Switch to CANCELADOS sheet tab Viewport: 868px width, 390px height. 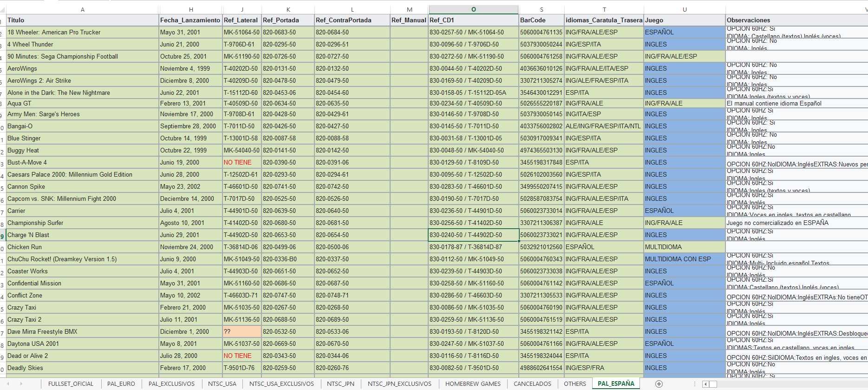click(532, 383)
